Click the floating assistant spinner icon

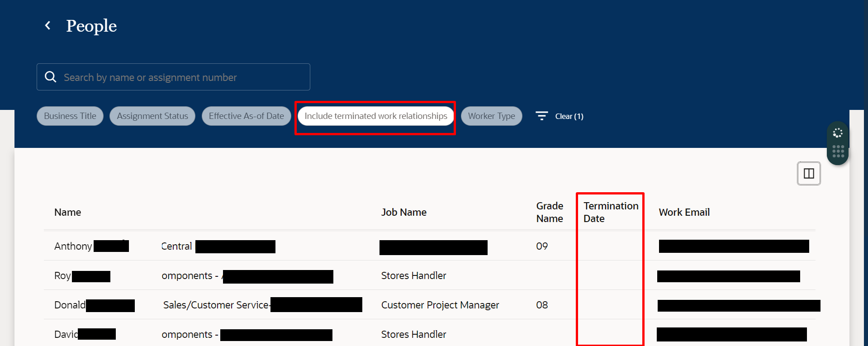click(x=838, y=133)
